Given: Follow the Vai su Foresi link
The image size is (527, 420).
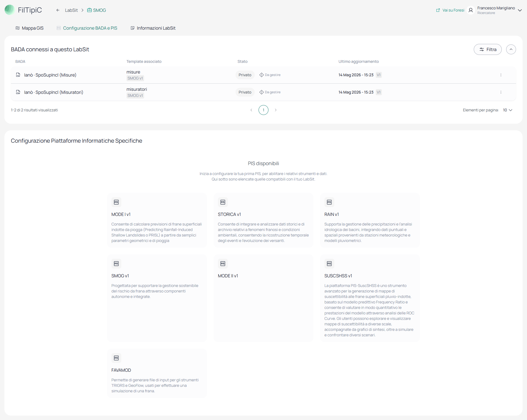Looking at the screenshot, I should (x=450, y=10).
